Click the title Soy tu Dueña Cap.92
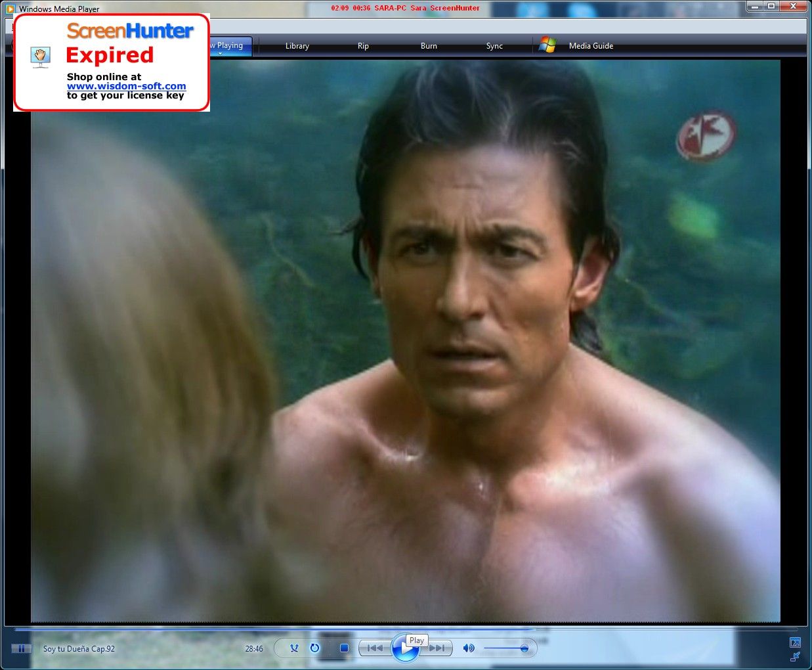Image resolution: width=812 pixels, height=670 pixels. [79, 649]
